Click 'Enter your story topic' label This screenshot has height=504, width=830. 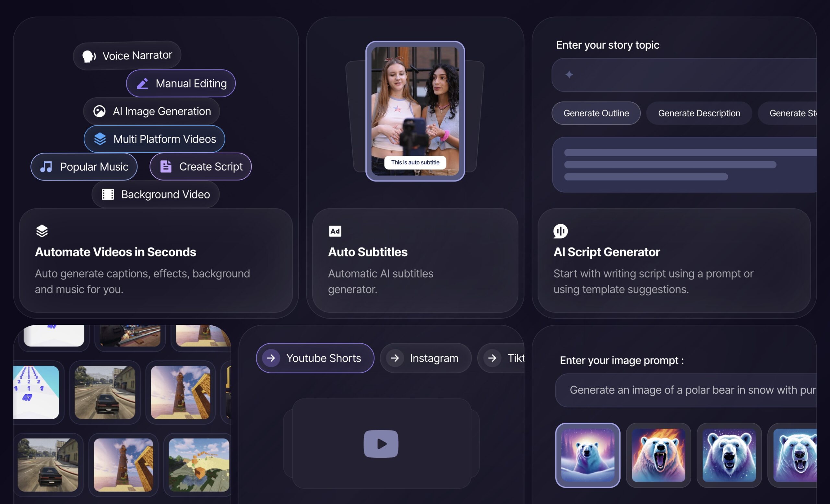[x=608, y=45]
